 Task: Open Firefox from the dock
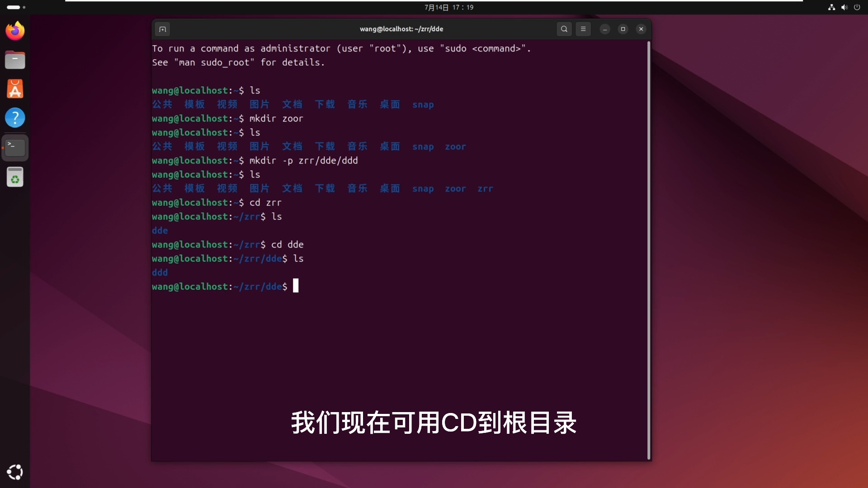coord(15,31)
